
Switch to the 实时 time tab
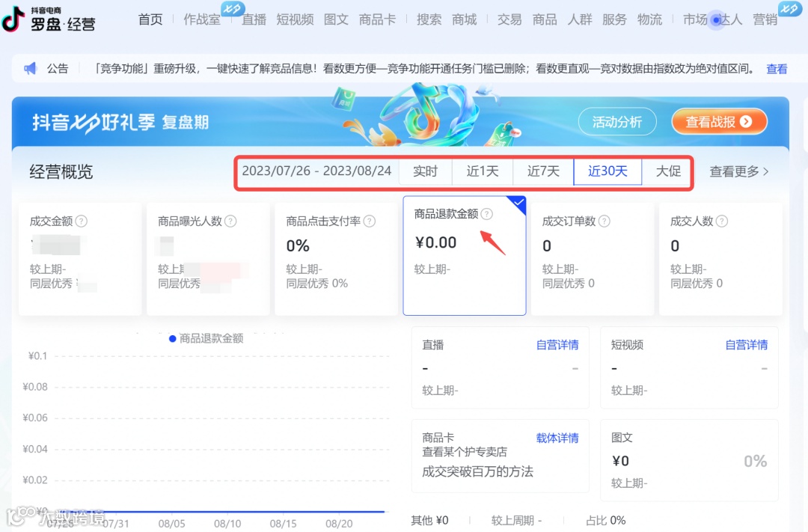pyautogui.click(x=426, y=171)
